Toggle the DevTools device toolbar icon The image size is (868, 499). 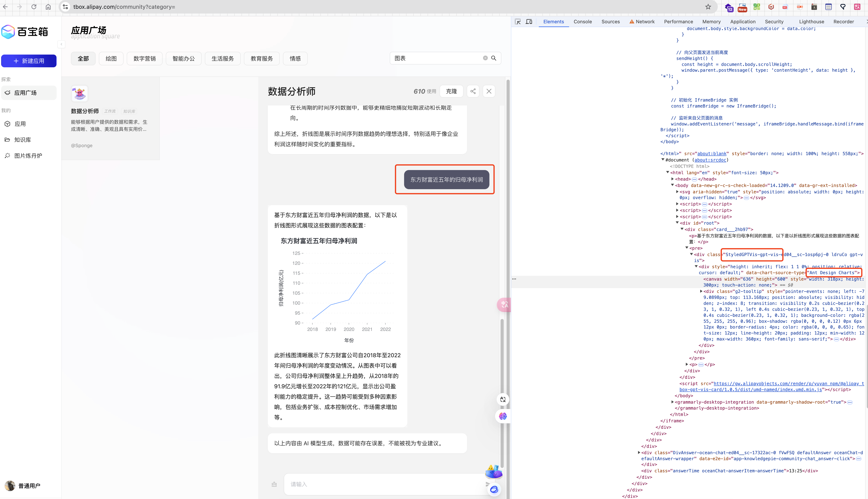pyautogui.click(x=529, y=22)
